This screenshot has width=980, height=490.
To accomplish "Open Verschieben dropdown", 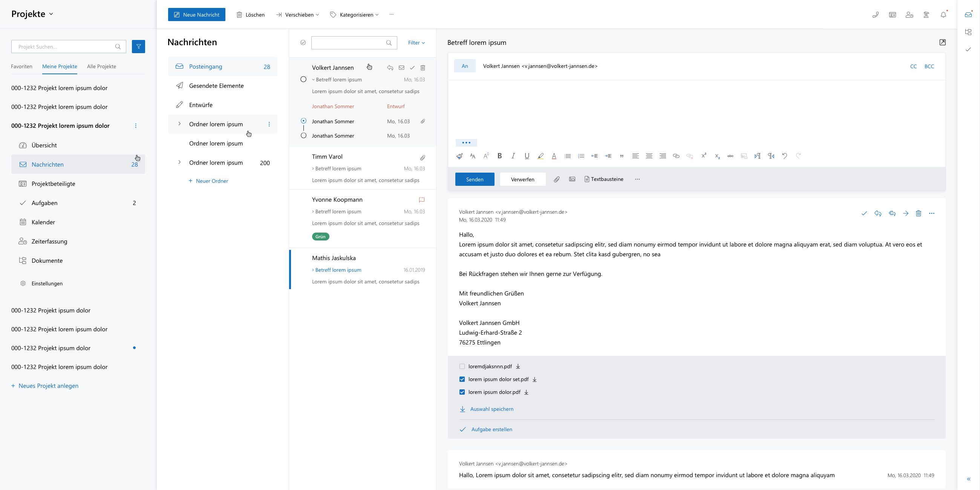I will coord(297,14).
